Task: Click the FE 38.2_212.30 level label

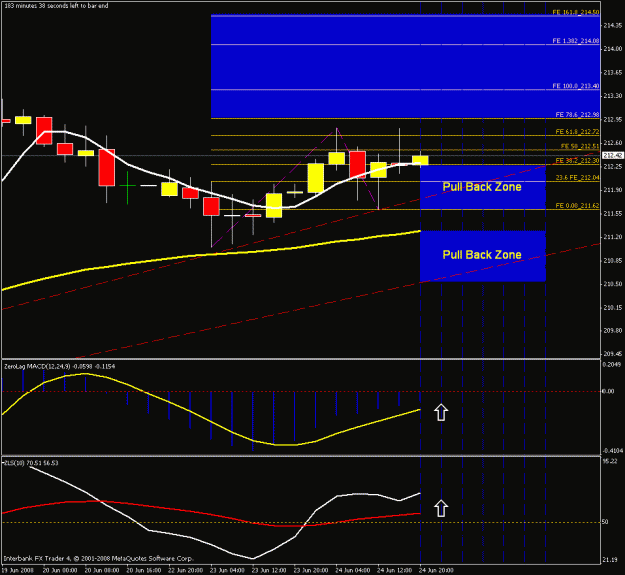Action: pos(577,161)
